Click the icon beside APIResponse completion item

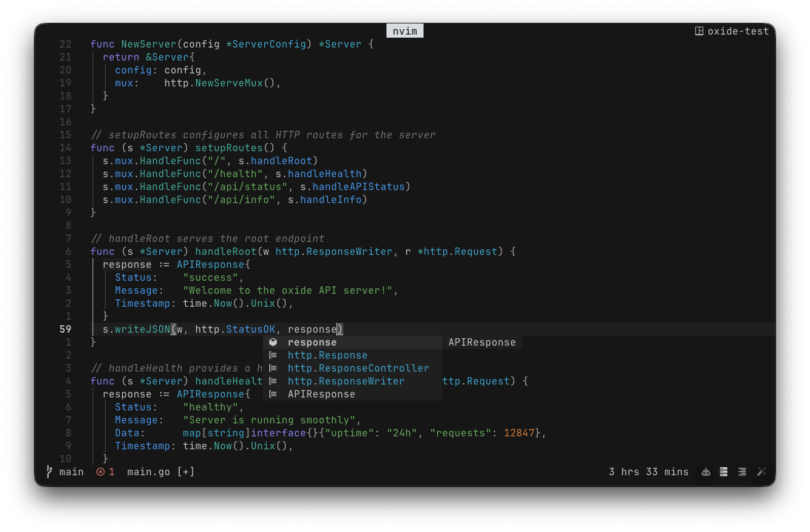(273, 394)
